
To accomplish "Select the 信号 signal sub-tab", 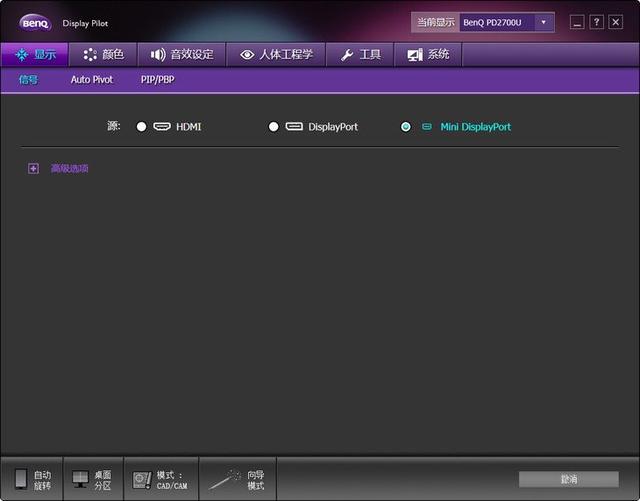I will [28, 80].
